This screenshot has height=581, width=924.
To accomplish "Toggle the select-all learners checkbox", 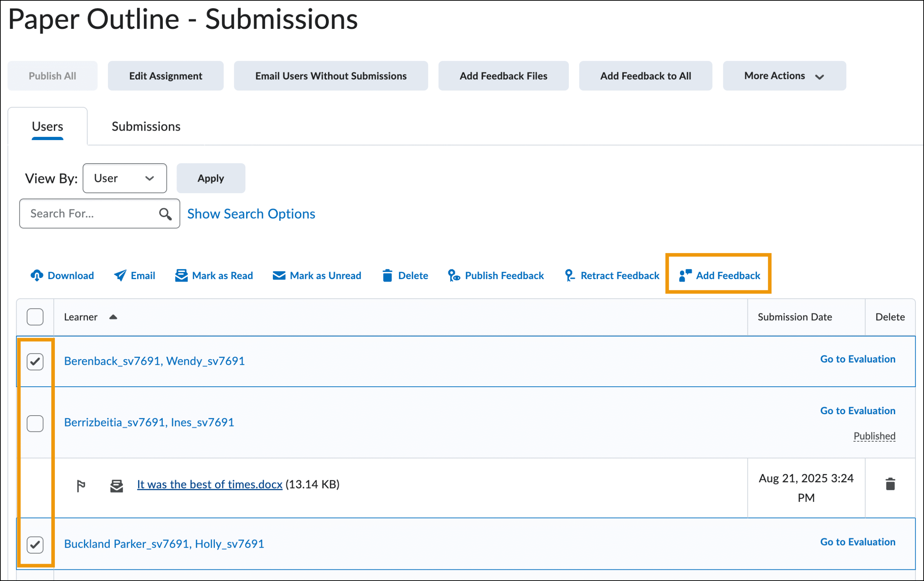I will point(35,317).
